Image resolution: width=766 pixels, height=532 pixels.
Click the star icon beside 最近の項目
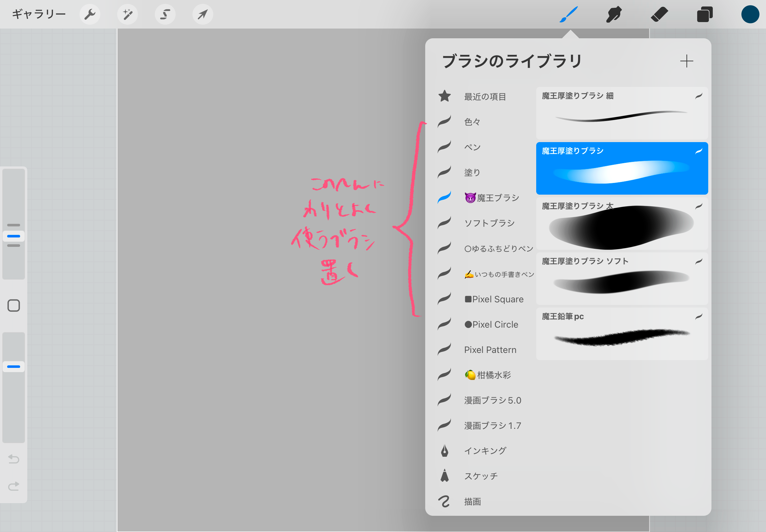445,96
